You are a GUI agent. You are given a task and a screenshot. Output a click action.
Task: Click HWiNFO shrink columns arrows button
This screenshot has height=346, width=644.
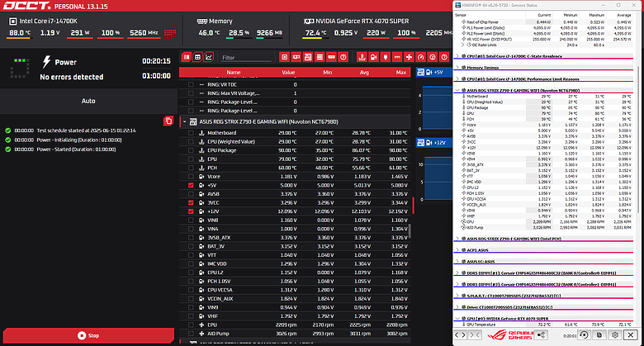coord(475,335)
